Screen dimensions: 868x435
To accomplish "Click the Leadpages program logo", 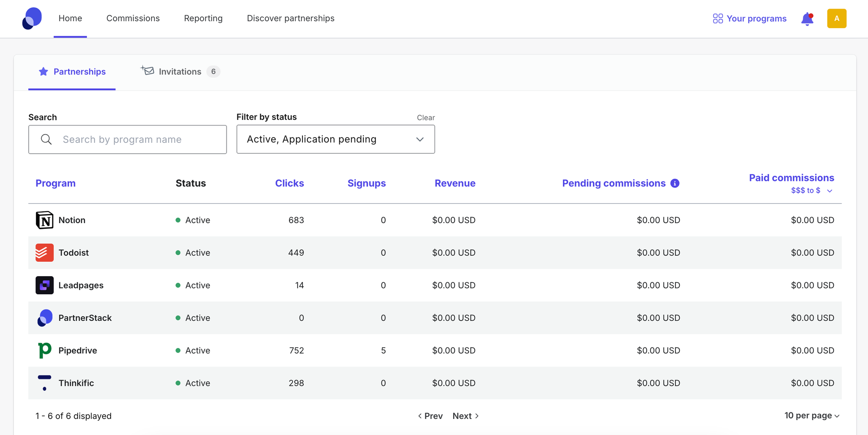I will (x=44, y=285).
